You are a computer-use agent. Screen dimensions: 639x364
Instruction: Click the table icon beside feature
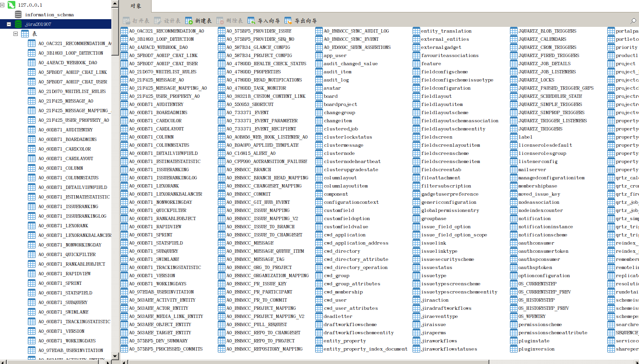[416, 64]
